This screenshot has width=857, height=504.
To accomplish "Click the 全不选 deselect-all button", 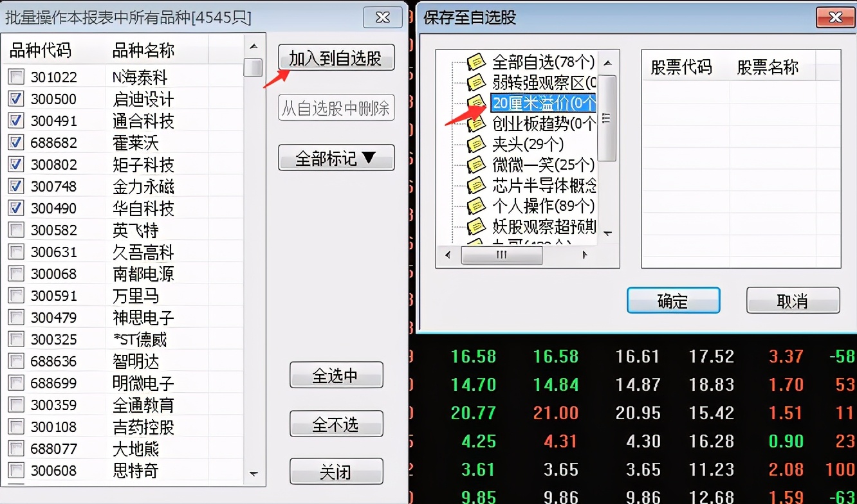I will coord(336,424).
